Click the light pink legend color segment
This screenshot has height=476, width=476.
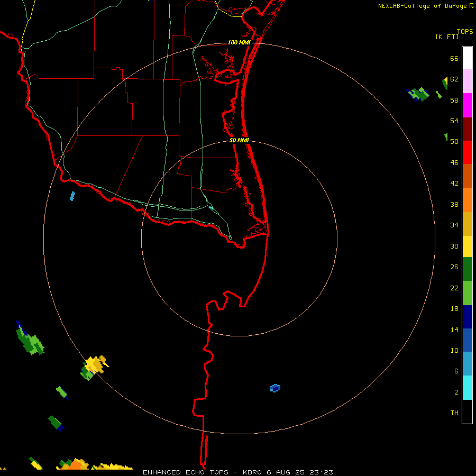467,81
